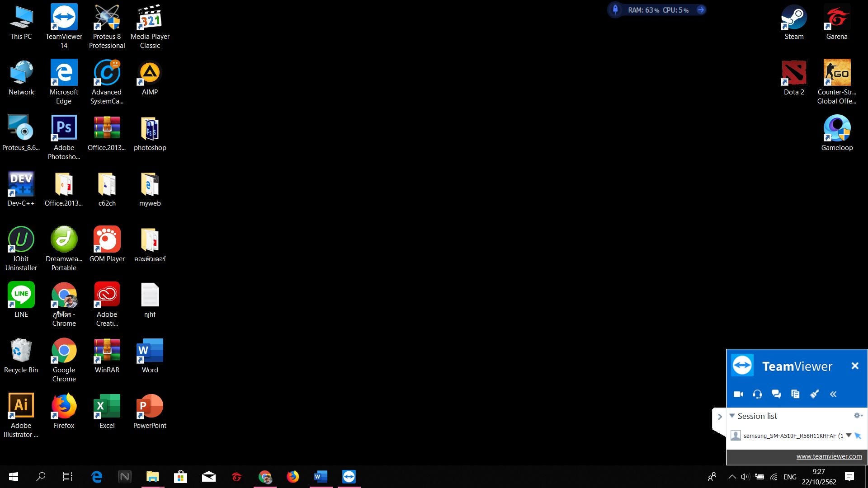The image size is (868, 488).
Task: Collapse the Session list triangle
Action: (x=732, y=416)
